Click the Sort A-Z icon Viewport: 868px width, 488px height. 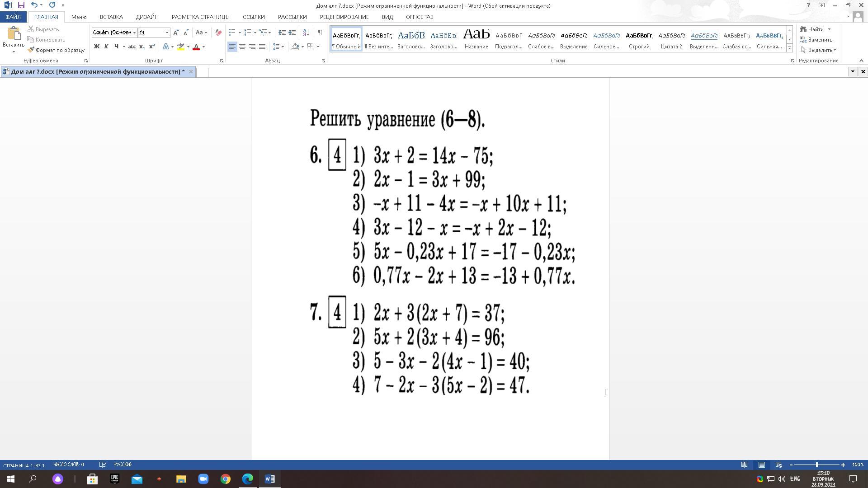[306, 33]
